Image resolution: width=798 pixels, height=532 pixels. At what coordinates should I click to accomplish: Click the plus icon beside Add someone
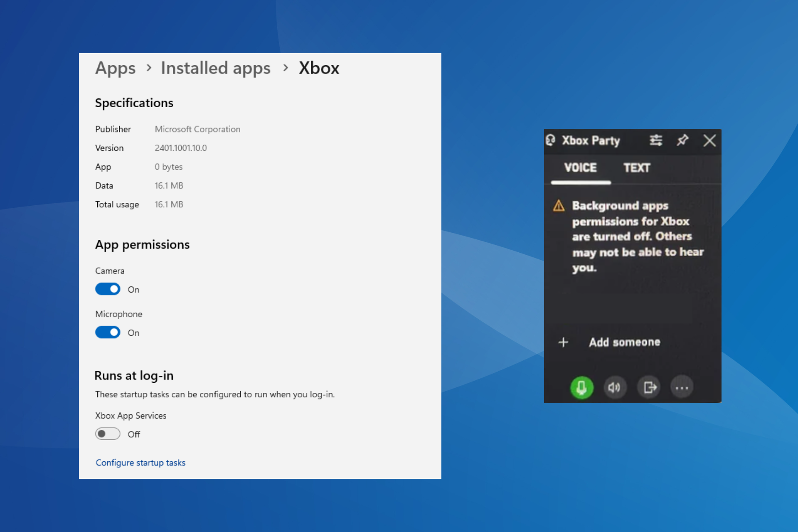point(563,342)
